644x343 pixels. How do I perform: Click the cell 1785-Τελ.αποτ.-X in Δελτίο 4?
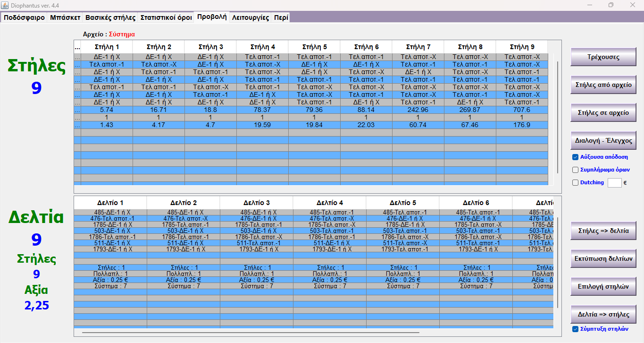[330, 224]
